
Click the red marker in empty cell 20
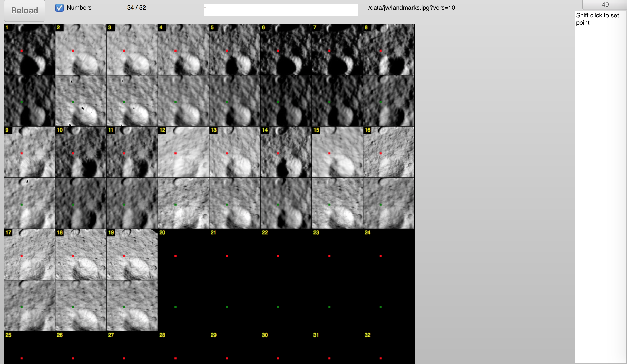(x=175, y=256)
